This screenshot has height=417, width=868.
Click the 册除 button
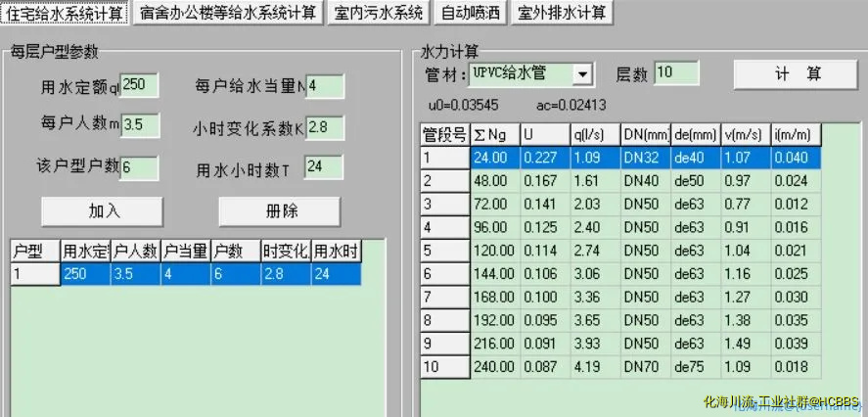click(x=279, y=210)
